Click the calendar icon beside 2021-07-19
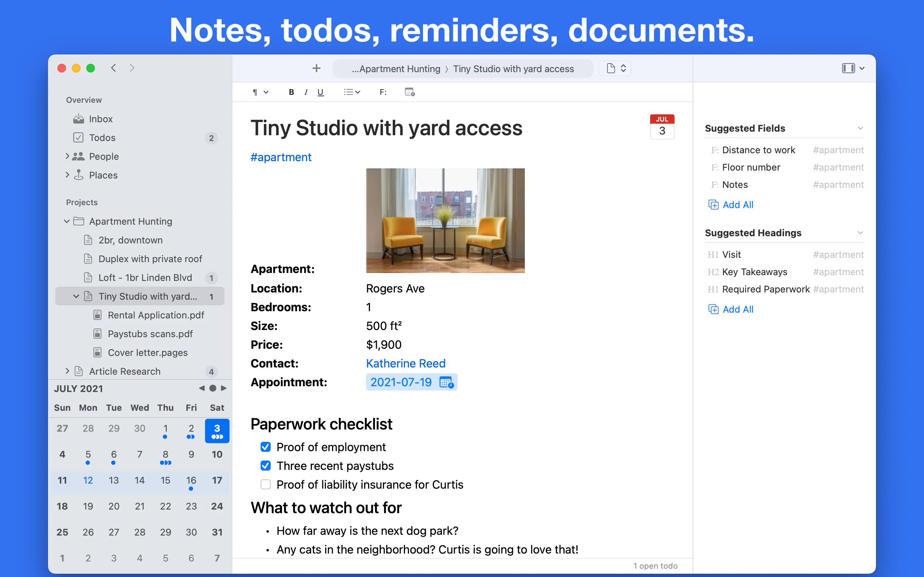This screenshot has width=924, height=577. tap(446, 382)
